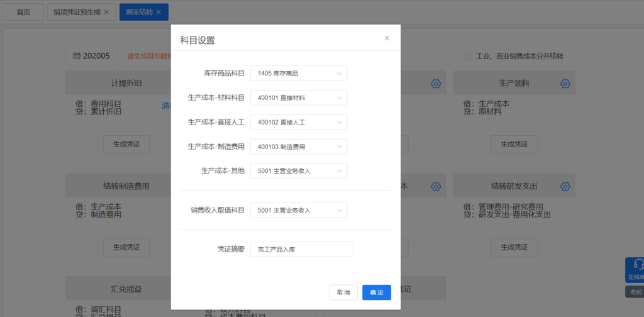Viewport: 644px width, 317px height.
Task: Click 生成凭证 in 生产领料 card
Action: point(514,145)
